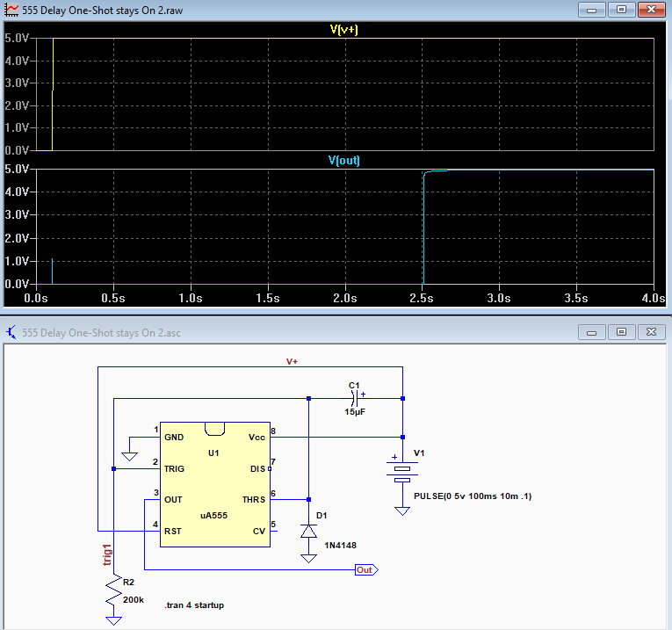
Task: Click the trig1 net label
Action: pos(107,555)
